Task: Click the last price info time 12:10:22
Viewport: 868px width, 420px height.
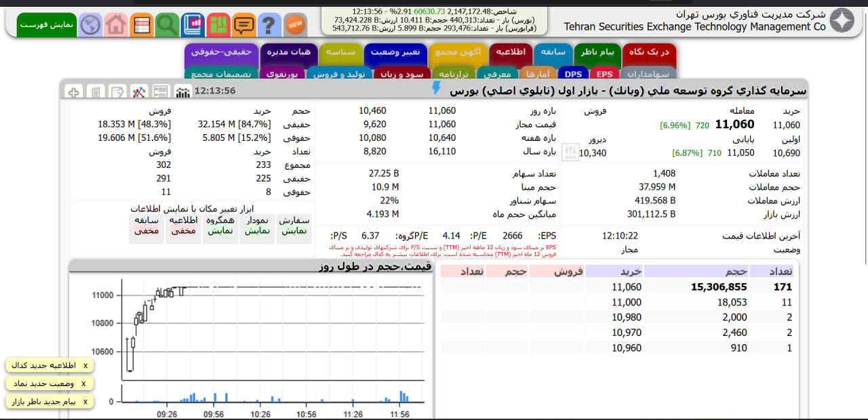Action: [620, 236]
